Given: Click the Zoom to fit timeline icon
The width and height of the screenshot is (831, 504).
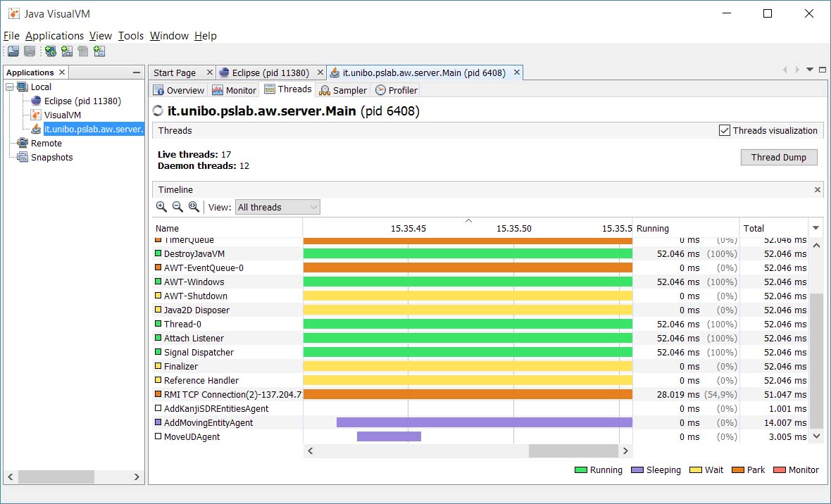Looking at the screenshot, I should 194,207.
